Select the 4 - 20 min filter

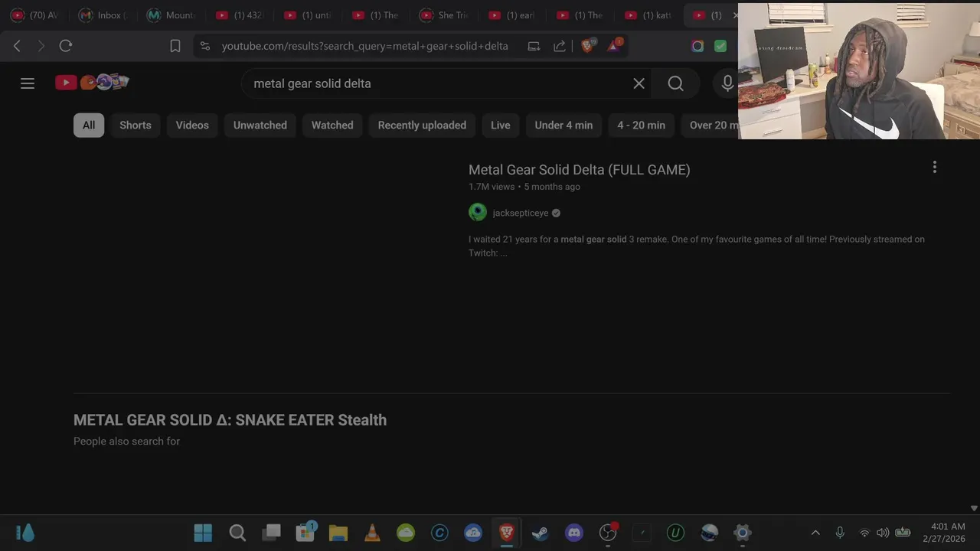click(x=642, y=125)
